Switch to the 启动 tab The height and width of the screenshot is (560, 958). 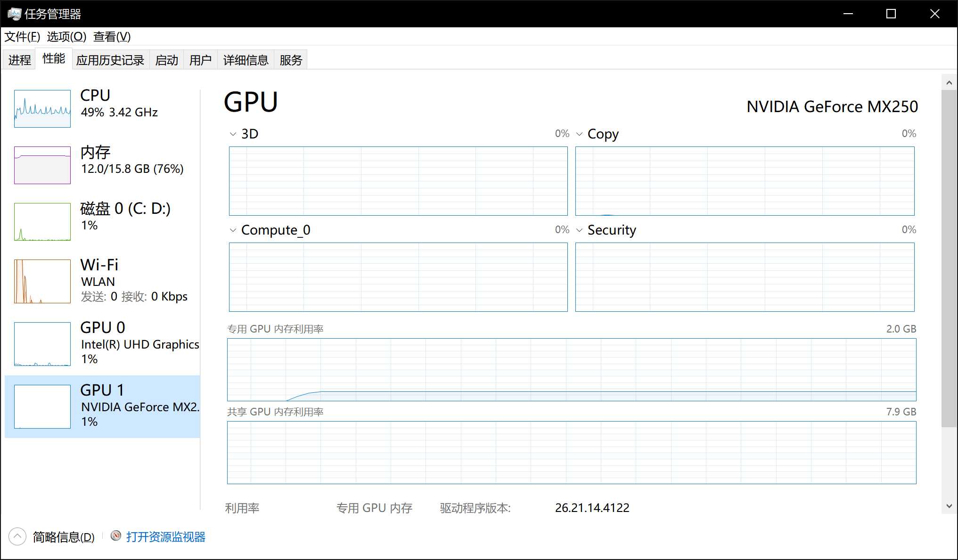pyautogui.click(x=167, y=60)
